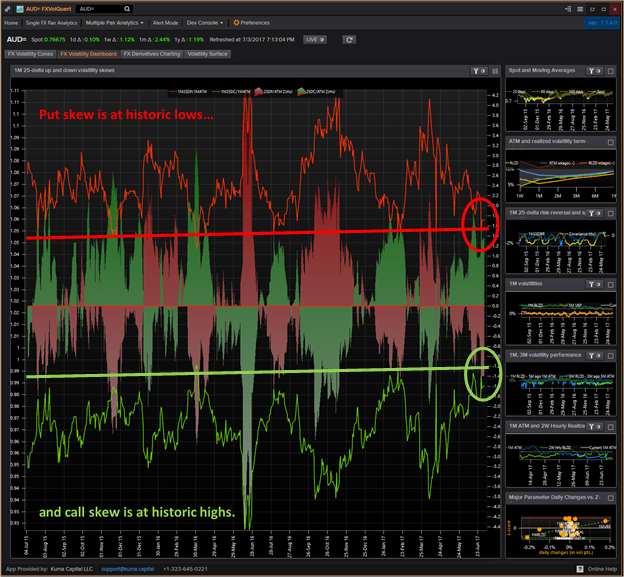Open filter on 1M volatilities panel
This screenshot has height=577, width=624.
coord(594,284)
